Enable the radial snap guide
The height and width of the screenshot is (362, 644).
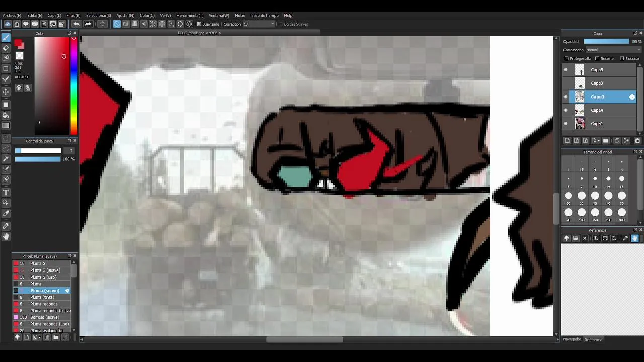click(153, 24)
